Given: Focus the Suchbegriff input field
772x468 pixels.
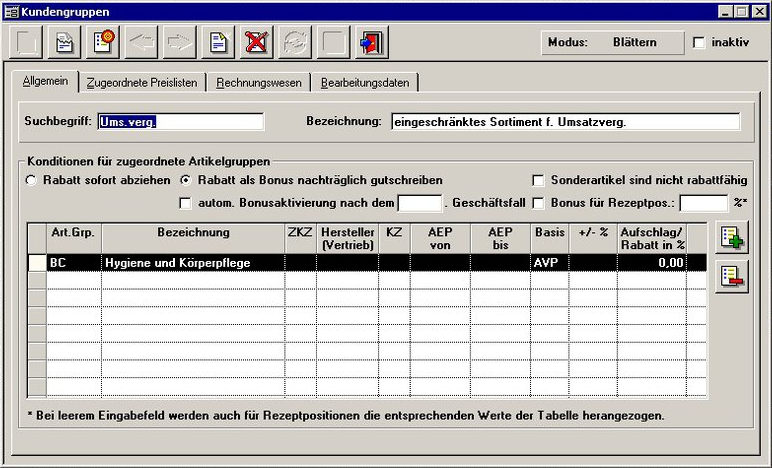Looking at the screenshot, I should 180,122.
